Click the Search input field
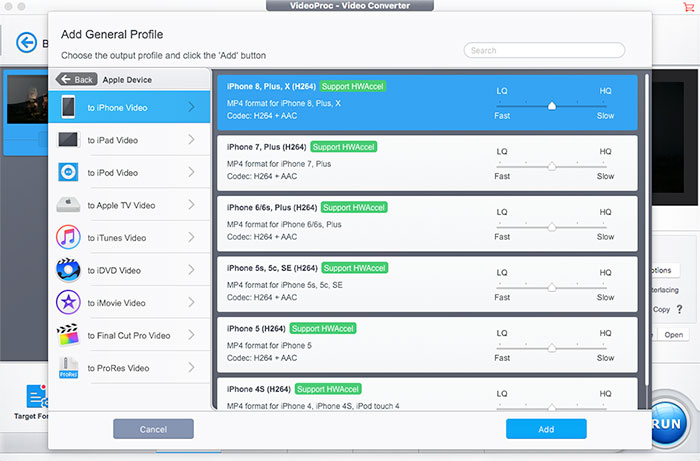700x461 pixels. click(x=544, y=50)
